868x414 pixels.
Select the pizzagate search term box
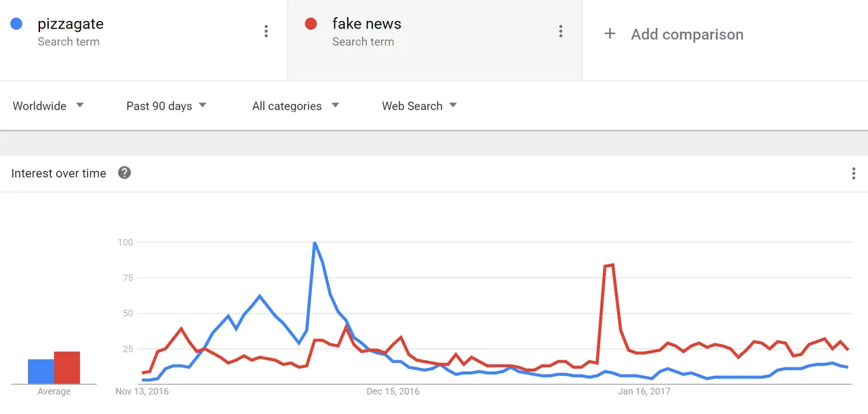tap(144, 40)
